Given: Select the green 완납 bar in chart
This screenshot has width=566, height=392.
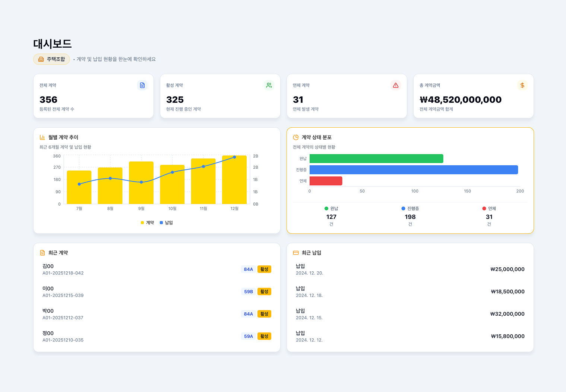Looking at the screenshot, I should [x=376, y=159].
